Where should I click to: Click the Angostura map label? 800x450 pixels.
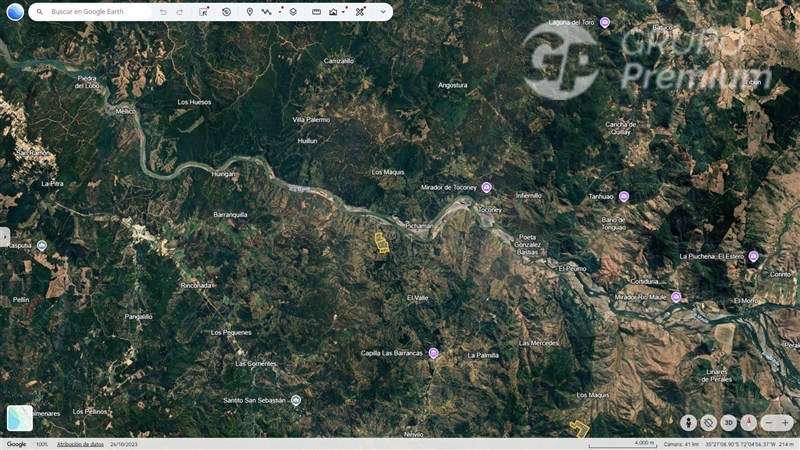pos(453,85)
